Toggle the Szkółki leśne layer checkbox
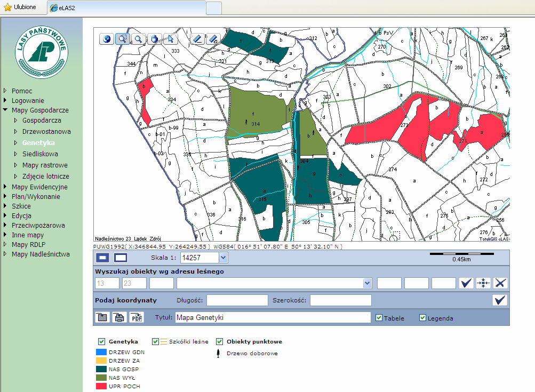Image resolution: width=535 pixels, height=392 pixels. [155, 341]
